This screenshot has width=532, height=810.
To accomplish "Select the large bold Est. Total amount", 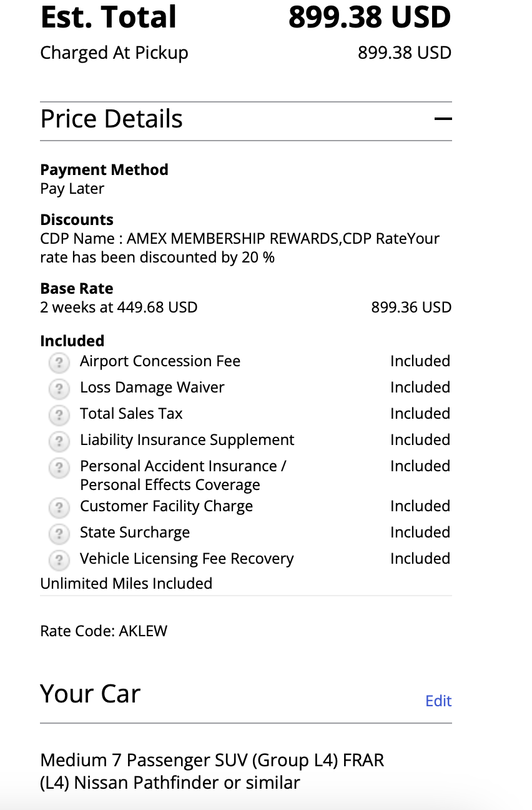I will [x=369, y=17].
